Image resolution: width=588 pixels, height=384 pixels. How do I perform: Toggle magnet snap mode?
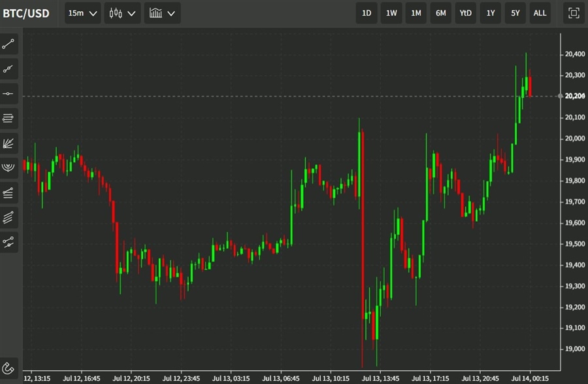(9, 368)
